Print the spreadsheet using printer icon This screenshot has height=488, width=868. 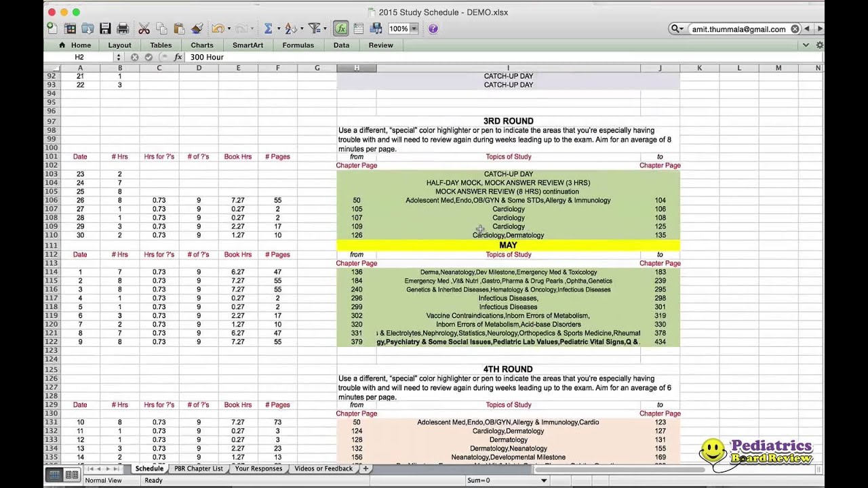tap(123, 28)
